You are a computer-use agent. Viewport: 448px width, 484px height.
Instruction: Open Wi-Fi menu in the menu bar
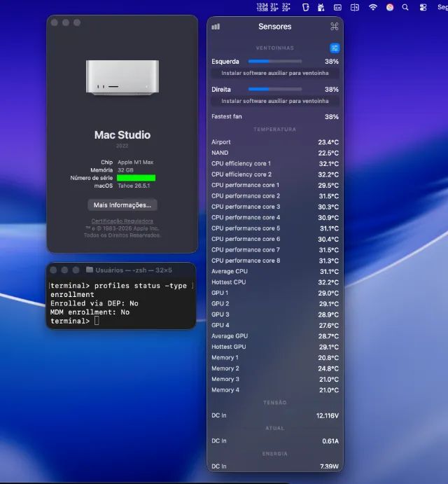click(x=373, y=7)
